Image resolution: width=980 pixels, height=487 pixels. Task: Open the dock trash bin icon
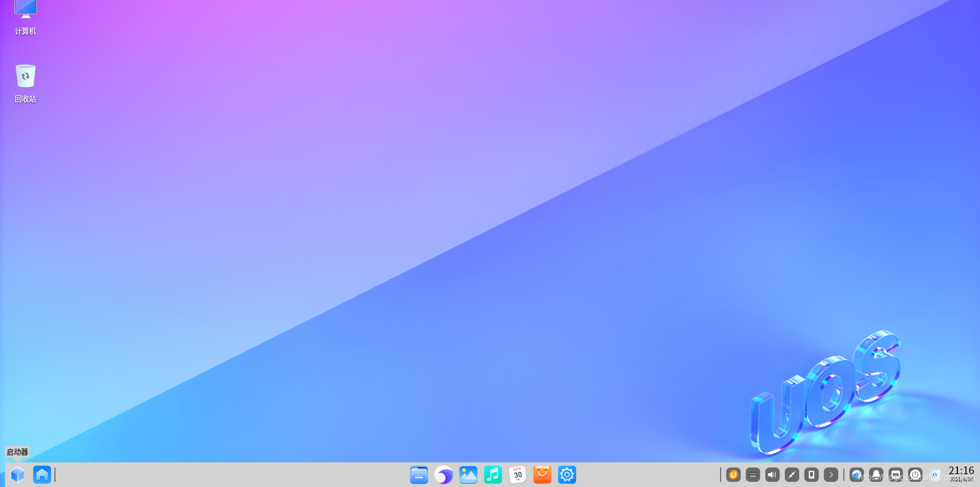[935, 475]
